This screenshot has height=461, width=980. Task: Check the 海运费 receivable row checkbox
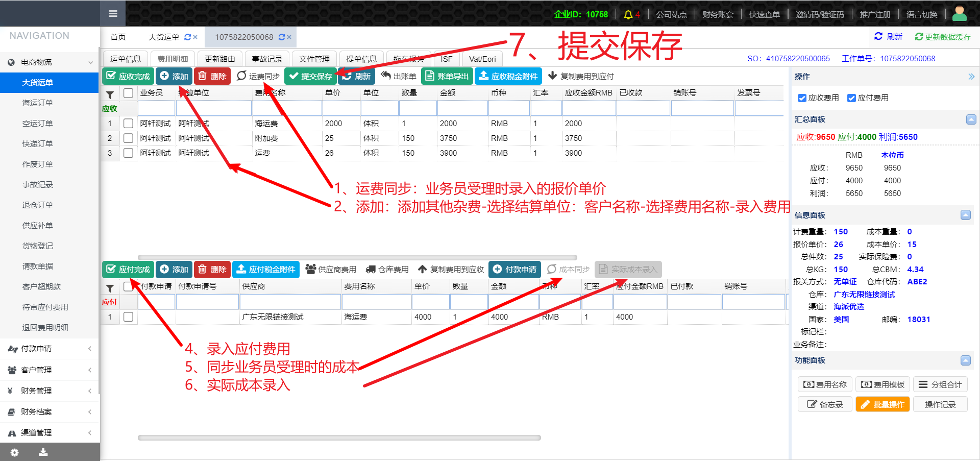[128, 123]
